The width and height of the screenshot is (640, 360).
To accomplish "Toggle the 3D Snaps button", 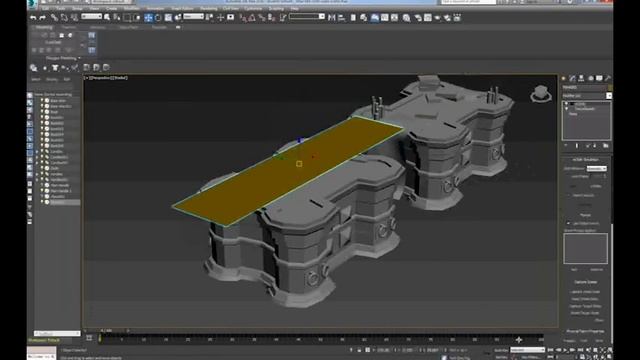I will tap(243, 18).
